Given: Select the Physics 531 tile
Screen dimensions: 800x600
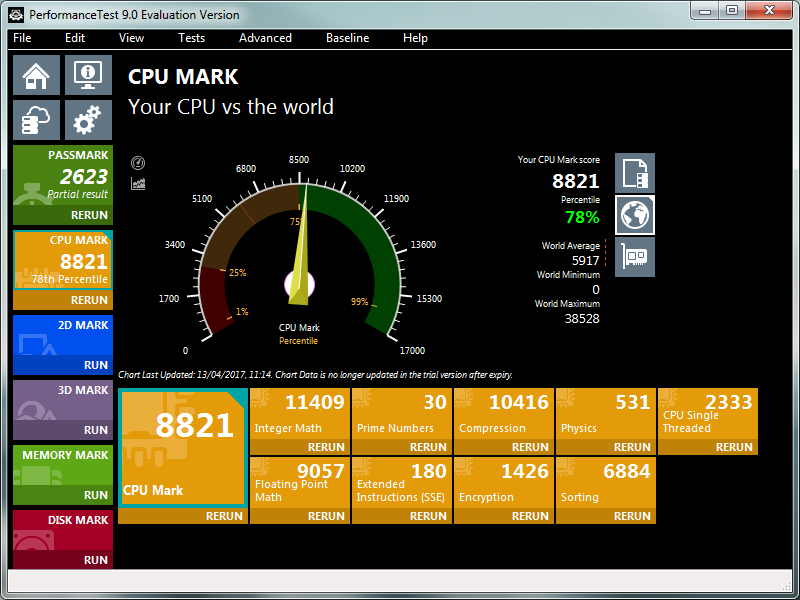Looking at the screenshot, I should pyautogui.click(x=606, y=414).
